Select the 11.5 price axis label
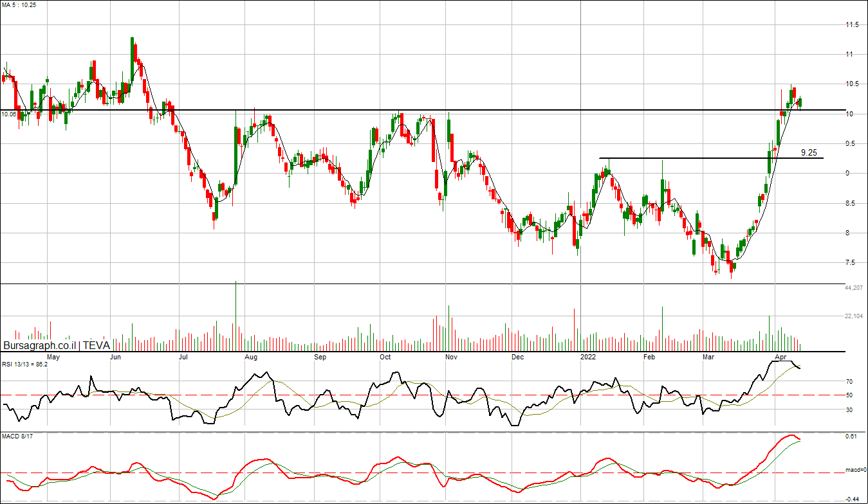 (853, 25)
